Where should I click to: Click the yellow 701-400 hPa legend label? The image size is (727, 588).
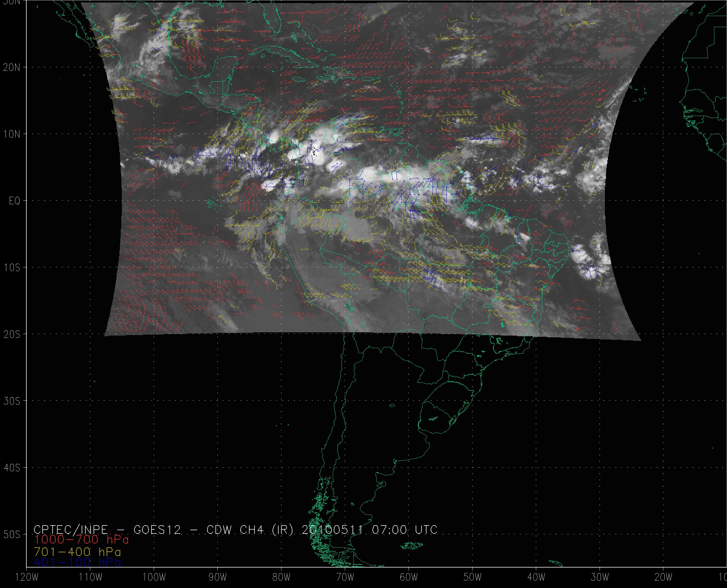pos(77,552)
